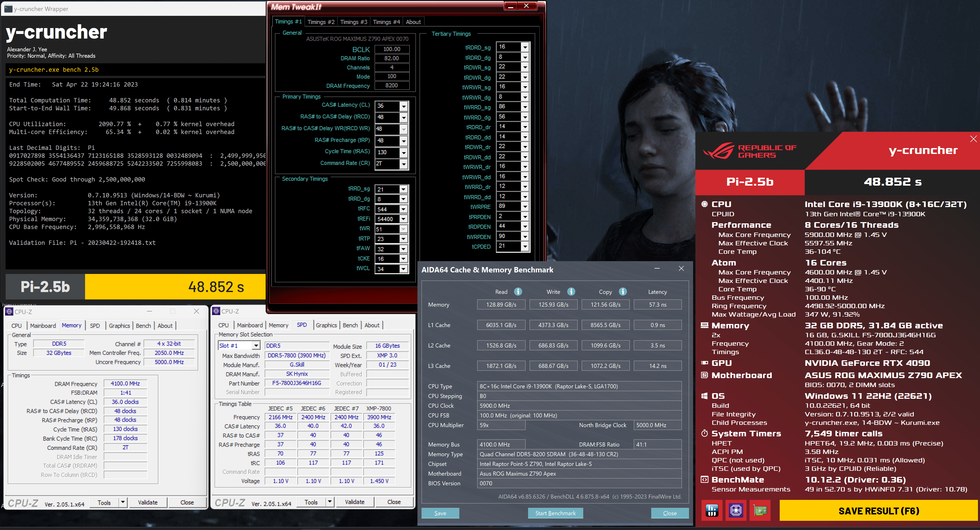This screenshot has height=530, width=980.
Task: Click the Memory Latency 57.3 ns cell
Action: pos(657,305)
